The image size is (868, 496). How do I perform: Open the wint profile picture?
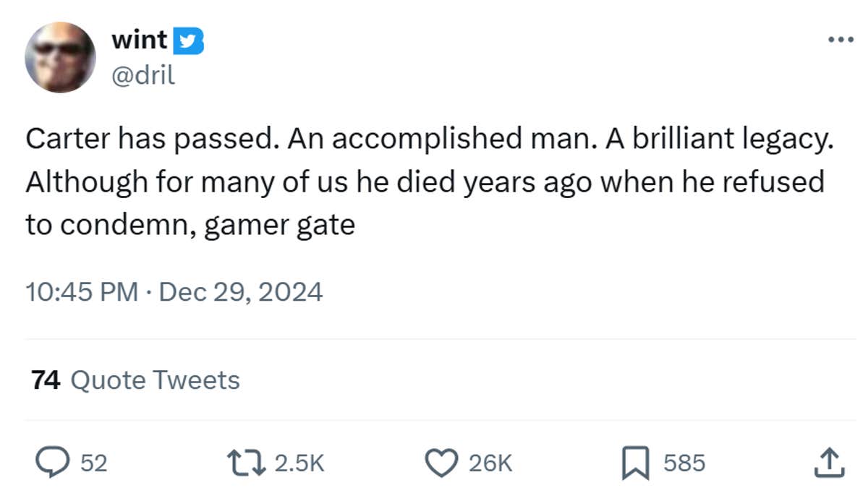pyautogui.click(x=61, y=57)
